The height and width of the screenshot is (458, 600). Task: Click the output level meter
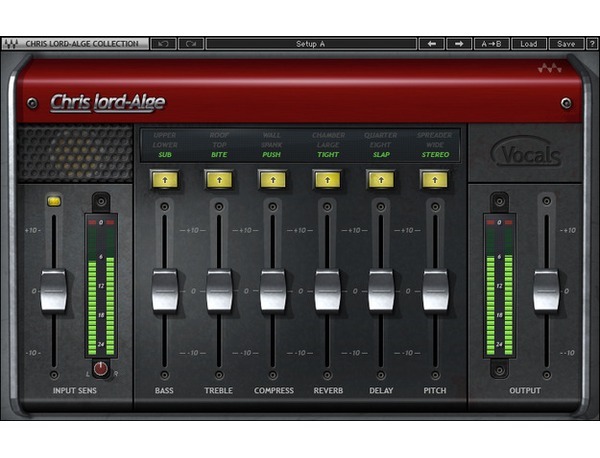click(x=499, y=286)
